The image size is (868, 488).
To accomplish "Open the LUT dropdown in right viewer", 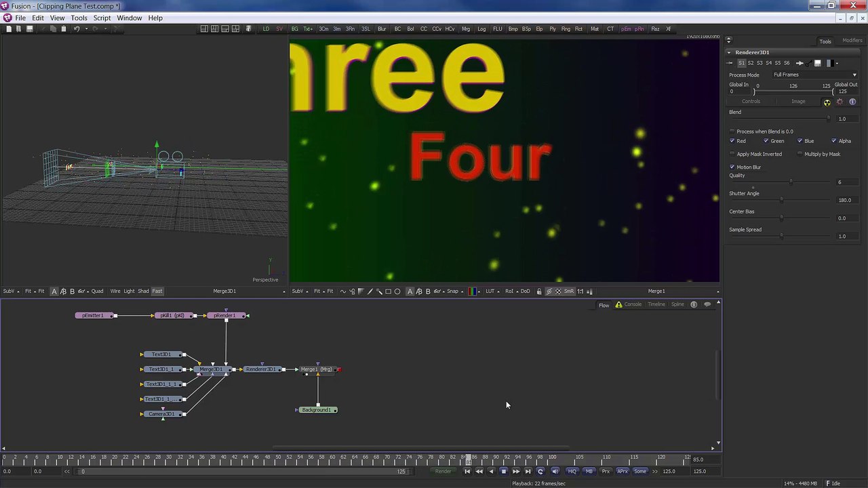I will (x=492, y=291).
